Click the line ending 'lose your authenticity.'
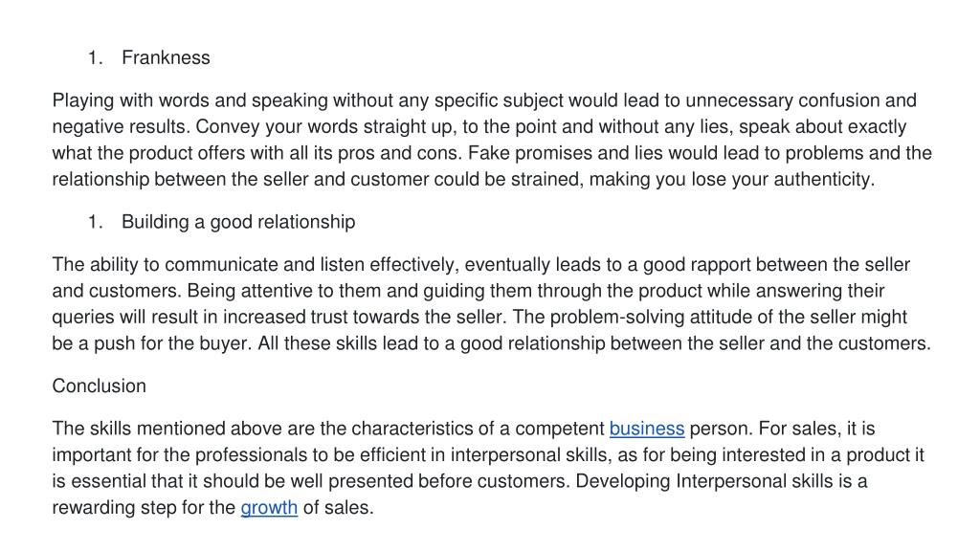This screenshot has width=980, height=551. (463, 179)
